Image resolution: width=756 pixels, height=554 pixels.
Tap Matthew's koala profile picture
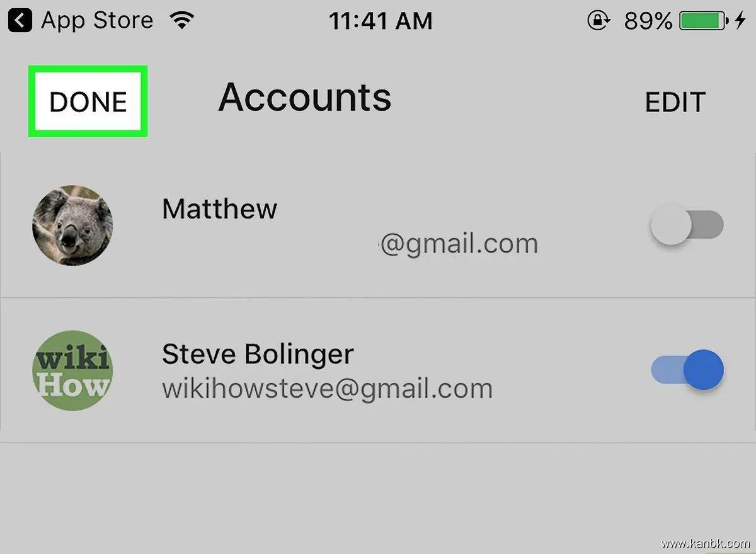click(x=72, y=225)
